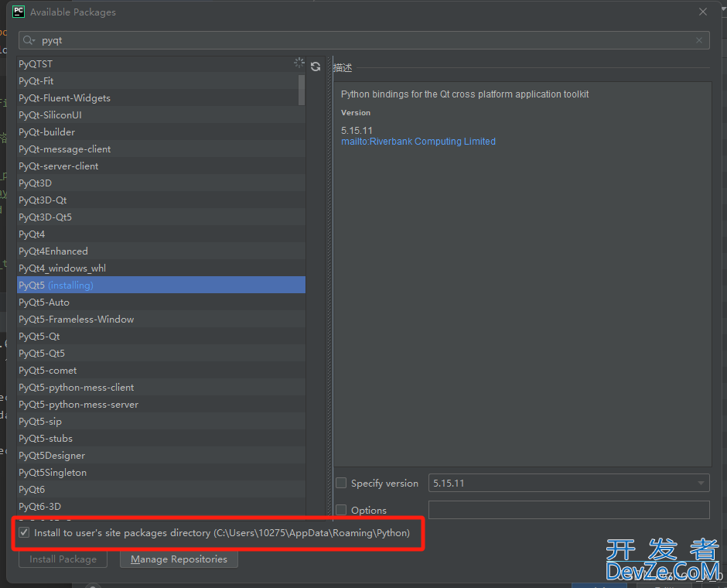Screen dimensions: 727x588
Task: Select the PyQt5-Qt package
Action: 161,337
